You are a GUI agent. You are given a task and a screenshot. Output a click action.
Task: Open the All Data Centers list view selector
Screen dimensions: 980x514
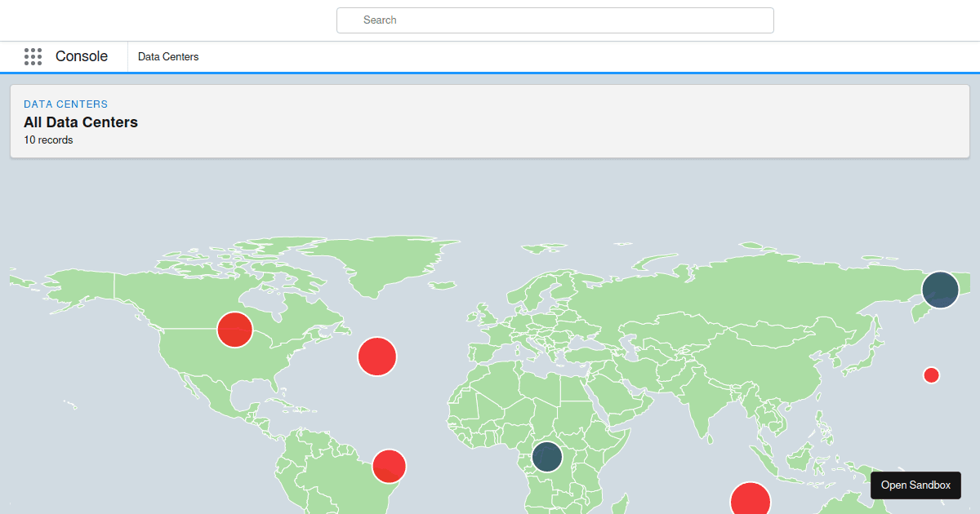coord(81,122)
